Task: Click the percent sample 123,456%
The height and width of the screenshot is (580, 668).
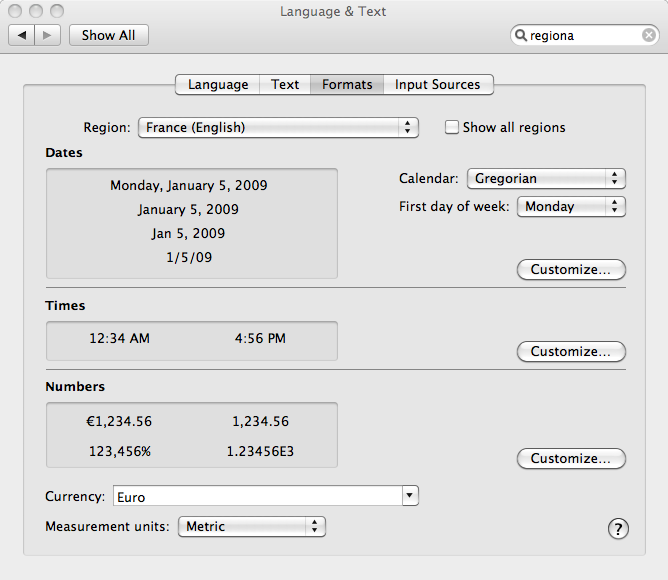Action: point(120,451)
